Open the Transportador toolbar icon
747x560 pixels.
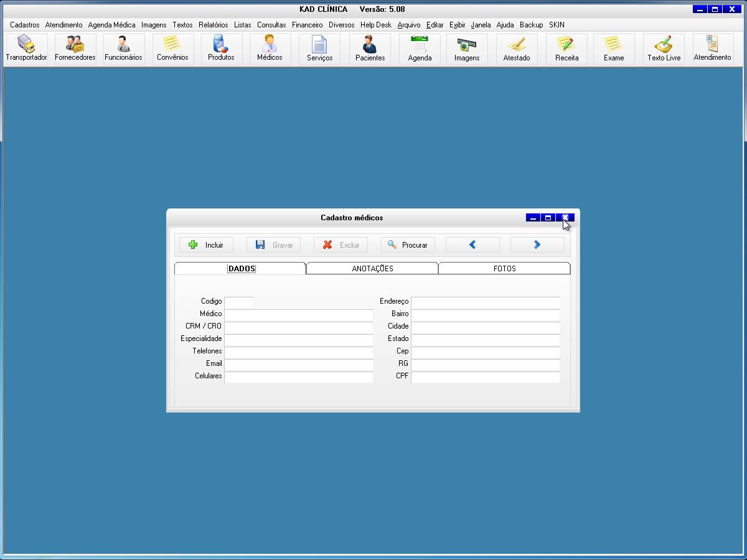click(x=26, y=49)
